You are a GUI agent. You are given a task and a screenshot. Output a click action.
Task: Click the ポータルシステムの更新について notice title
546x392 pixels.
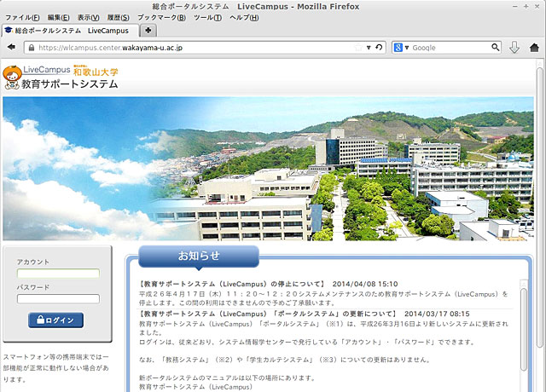267,314
